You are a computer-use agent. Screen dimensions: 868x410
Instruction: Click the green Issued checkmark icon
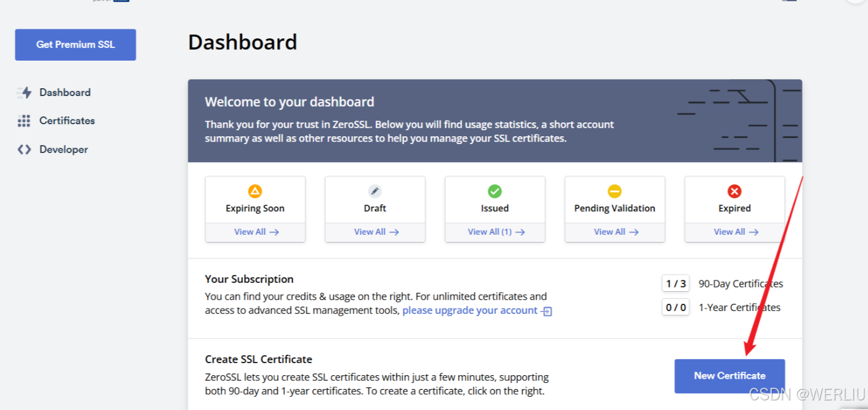tap(495, 191)
